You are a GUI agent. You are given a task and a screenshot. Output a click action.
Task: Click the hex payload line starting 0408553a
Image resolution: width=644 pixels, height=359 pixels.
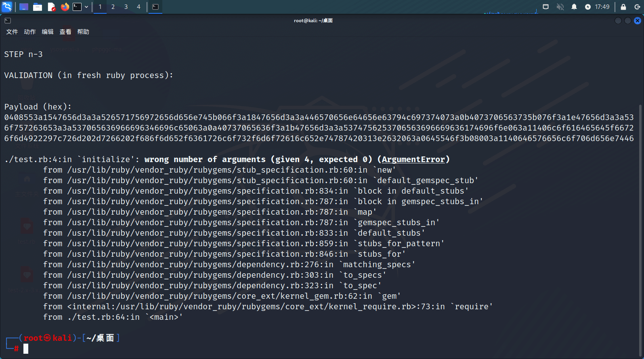319,117
